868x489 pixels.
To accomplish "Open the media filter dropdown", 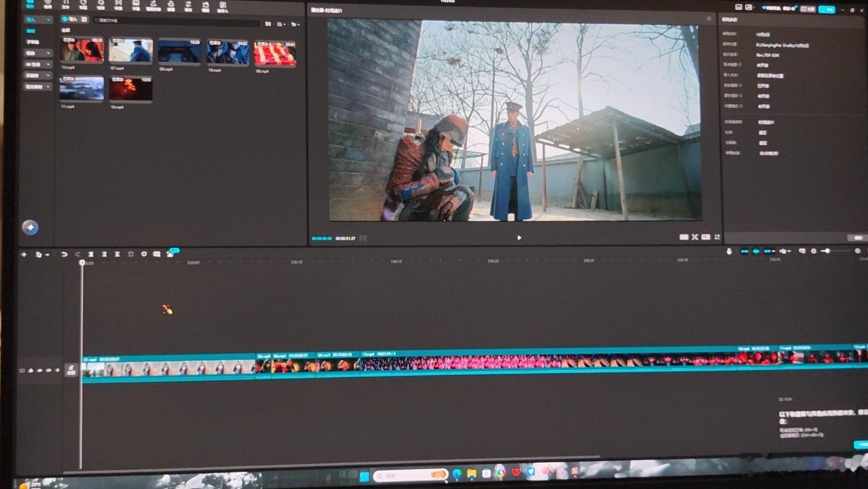I will pyautogui.click(x=295, y=24).
